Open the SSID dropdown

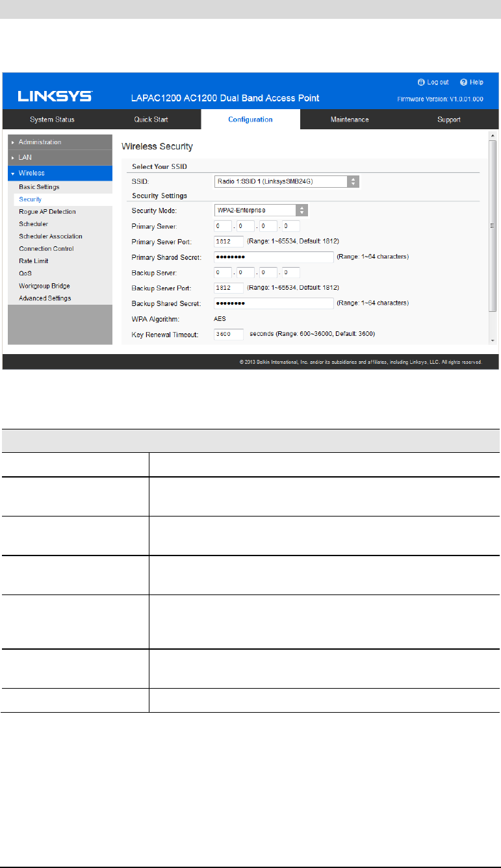[x=287, y=182]
